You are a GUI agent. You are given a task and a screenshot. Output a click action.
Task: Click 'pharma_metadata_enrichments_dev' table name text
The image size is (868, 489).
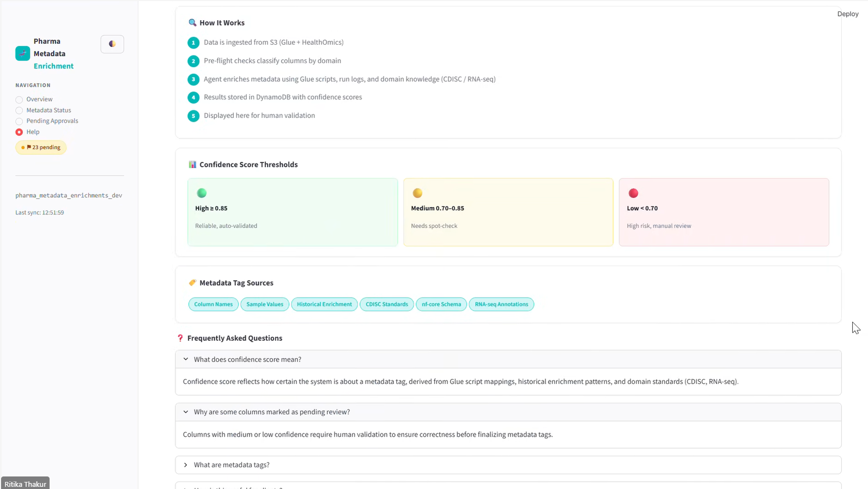pyautogui.click(x=69, y=195)
